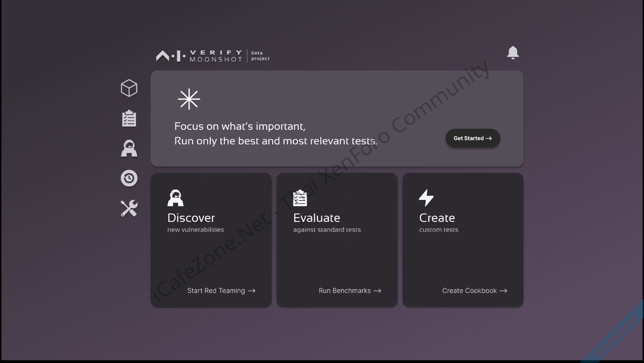Open the Create Cookbook link

pos(475,291)
